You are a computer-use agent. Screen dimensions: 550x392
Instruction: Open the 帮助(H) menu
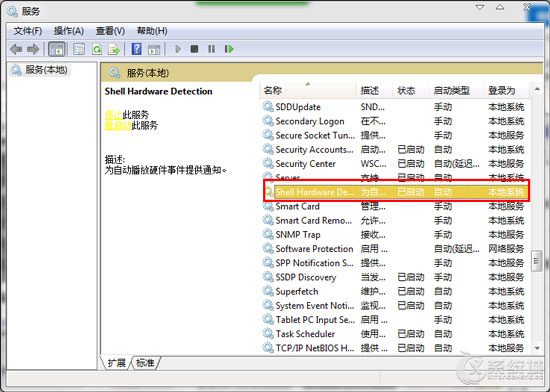pyautogui.click(x=152, y=31)
